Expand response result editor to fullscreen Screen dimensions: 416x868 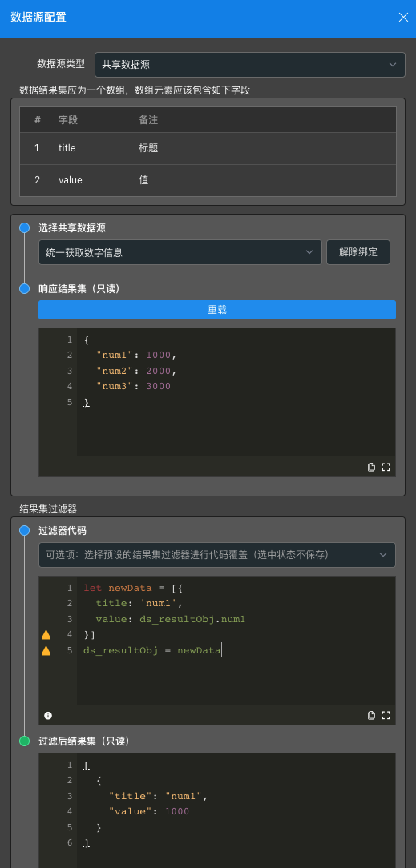coord(386,467)
